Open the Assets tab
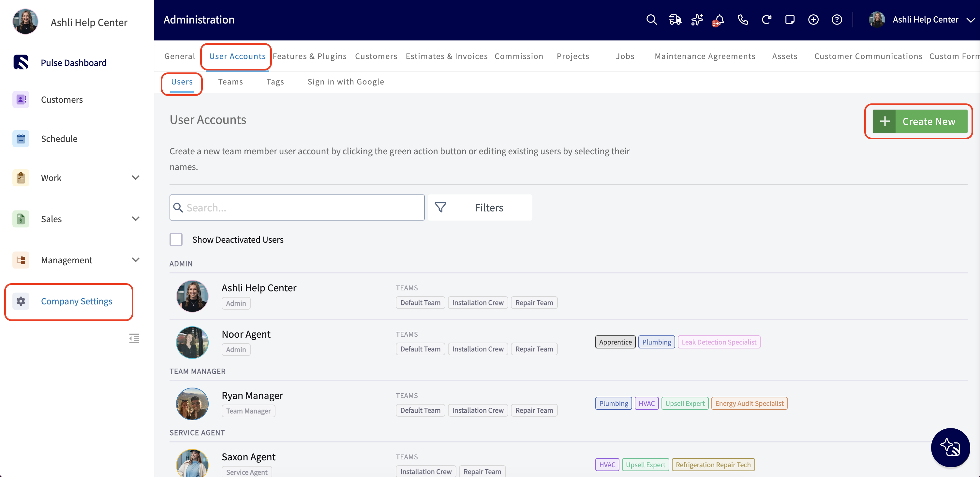This screenshot has height=477, width=980. [784, 56]
